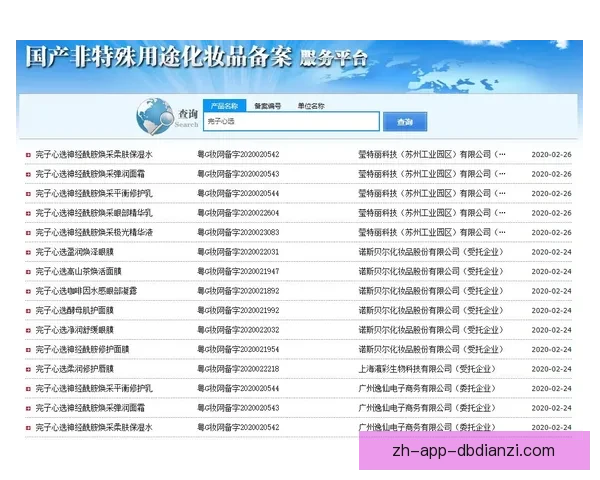Click filing number 粤G妆网备字2020022604
600x480 pixels.
pyautogui.click(x=238, y=213)
